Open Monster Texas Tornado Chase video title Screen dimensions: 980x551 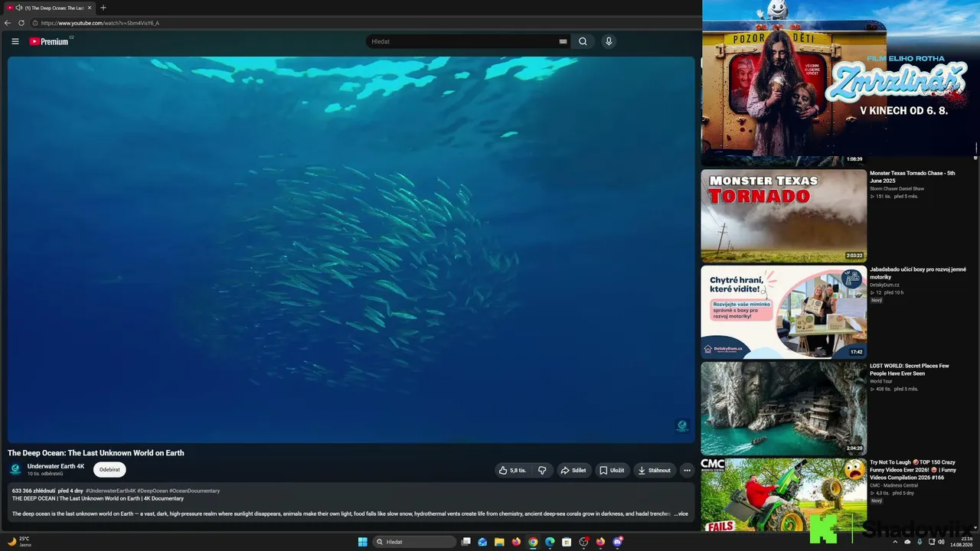[x=912, y=177]
